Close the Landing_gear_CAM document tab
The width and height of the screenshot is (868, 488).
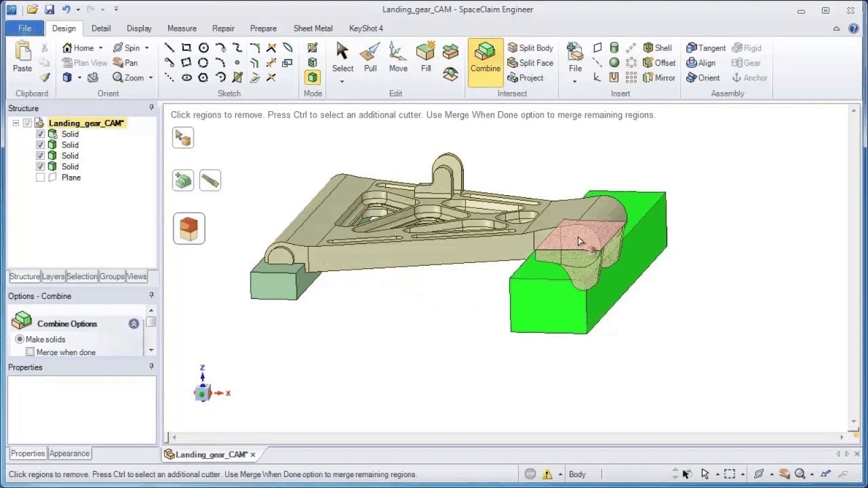pyautogui.click(x=253, y=455)
